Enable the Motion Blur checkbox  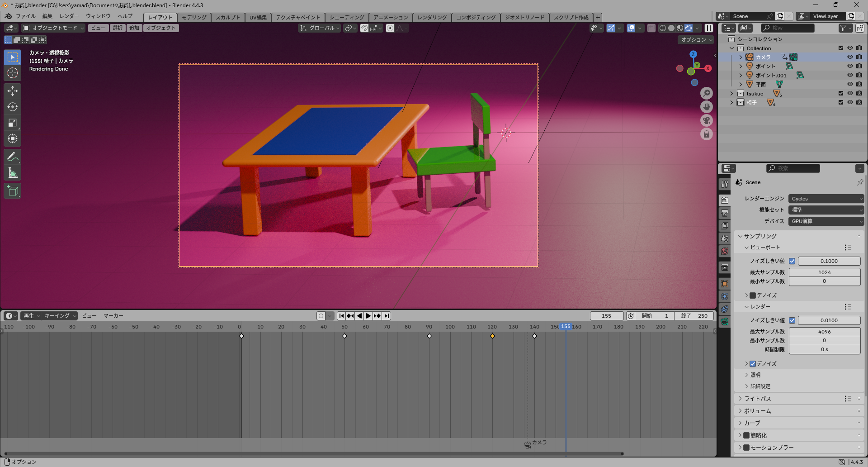coord(746,448)
